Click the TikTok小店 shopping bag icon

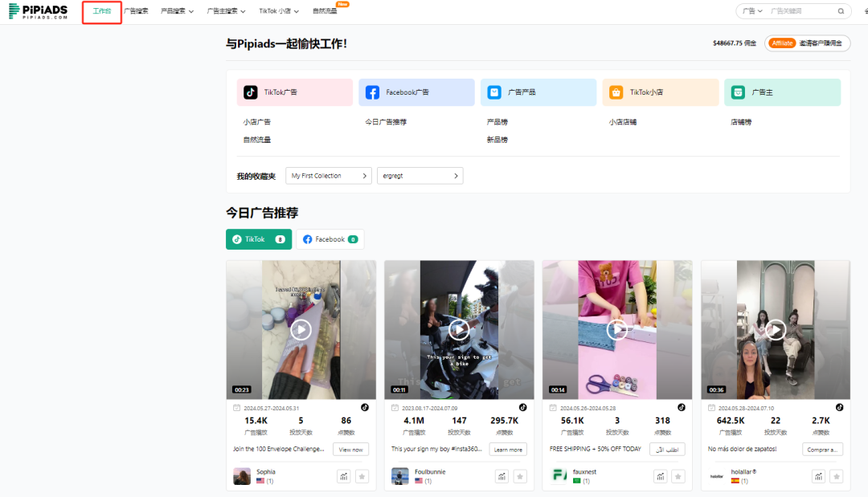coord(616,92)
